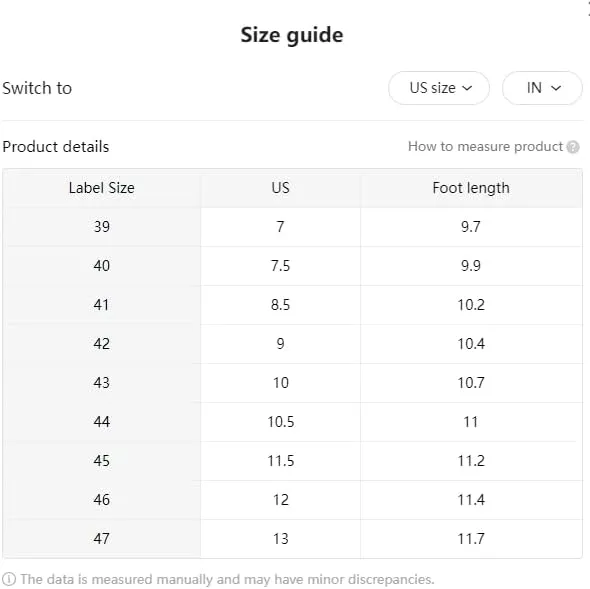Select label size 47 cell

[x=102, y=539]
